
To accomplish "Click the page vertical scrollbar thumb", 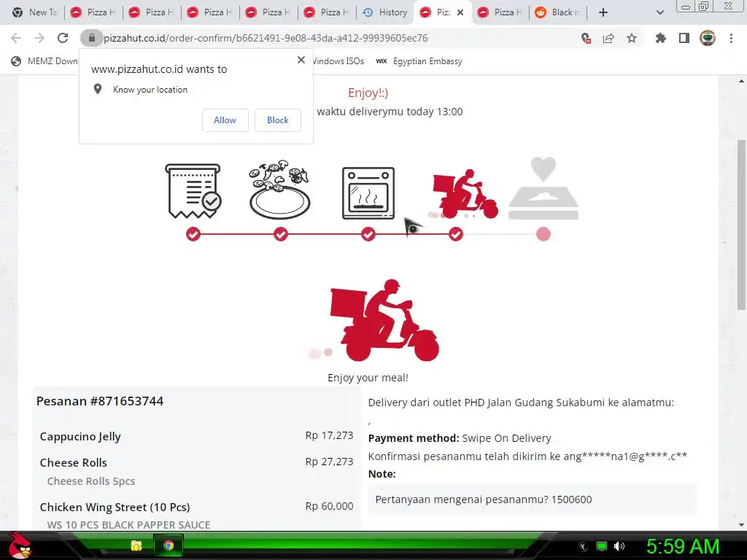I will tap(741, 225).
